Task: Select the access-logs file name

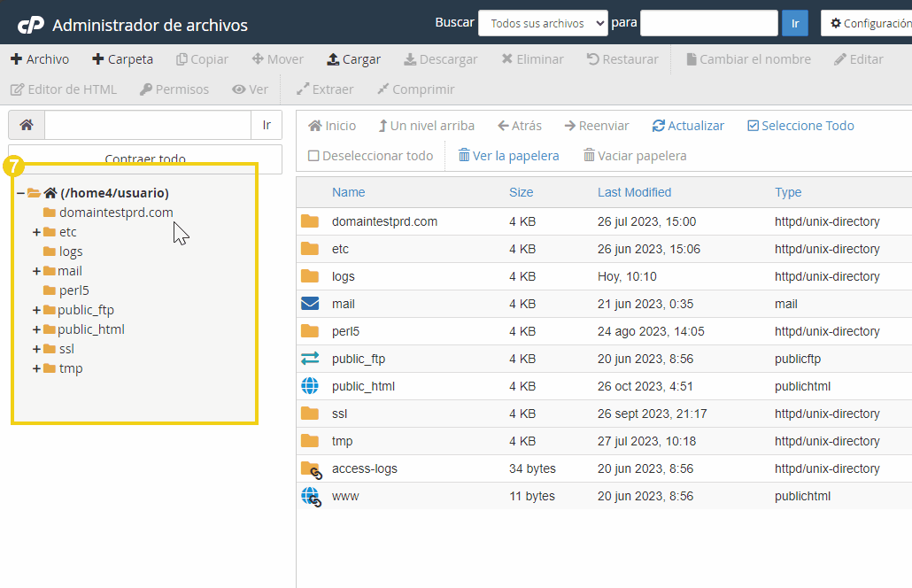Action: pos(365,468)
